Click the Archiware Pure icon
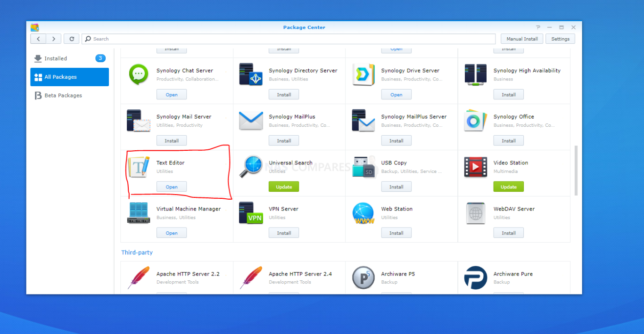The height and width of the screenshot is (334, 644). [x=475, y=278]
